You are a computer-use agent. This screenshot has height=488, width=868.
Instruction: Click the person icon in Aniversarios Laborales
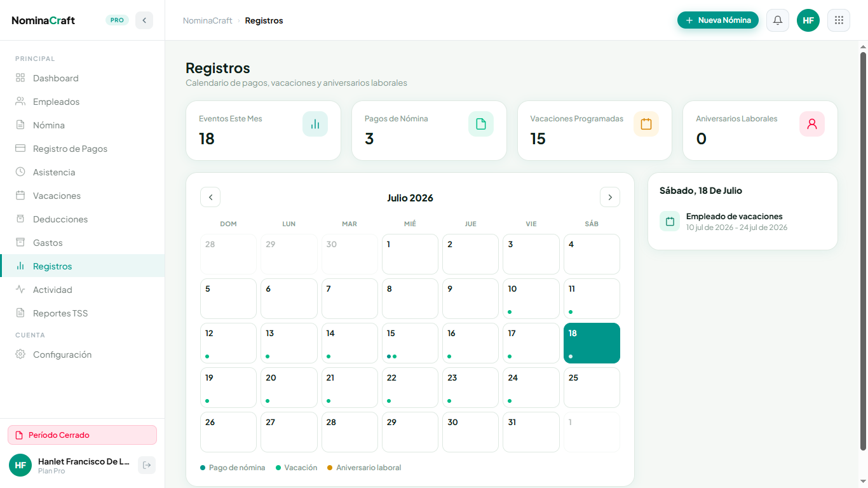812,124
